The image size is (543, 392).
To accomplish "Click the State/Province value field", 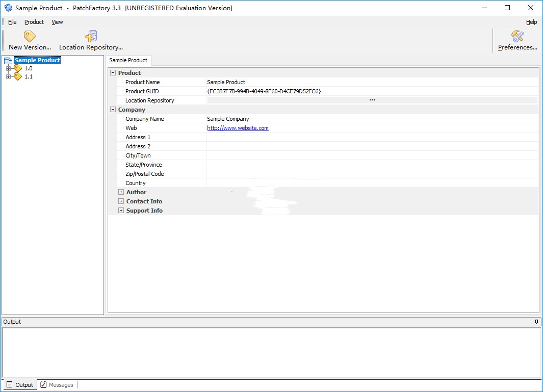I will click(x=372, y=165).
